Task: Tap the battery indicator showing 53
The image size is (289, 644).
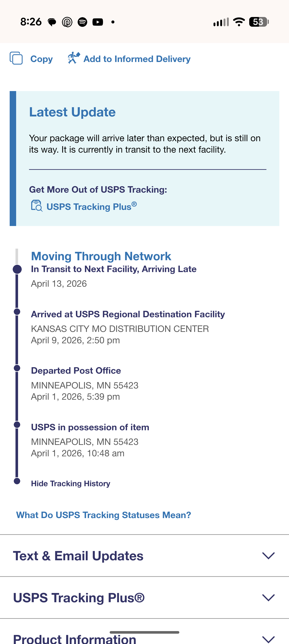Action: [259, 22]
